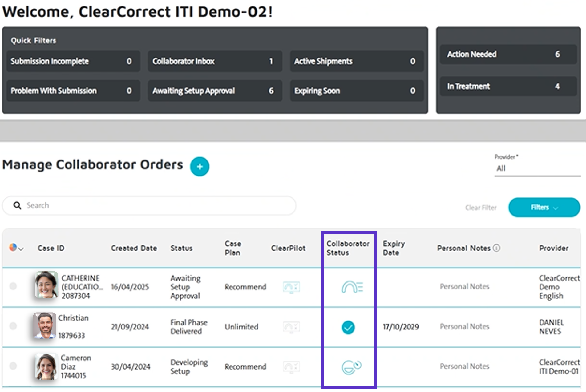
Task: Click provider ClearCorrect Demo English
Action: [x=559, y=287]
